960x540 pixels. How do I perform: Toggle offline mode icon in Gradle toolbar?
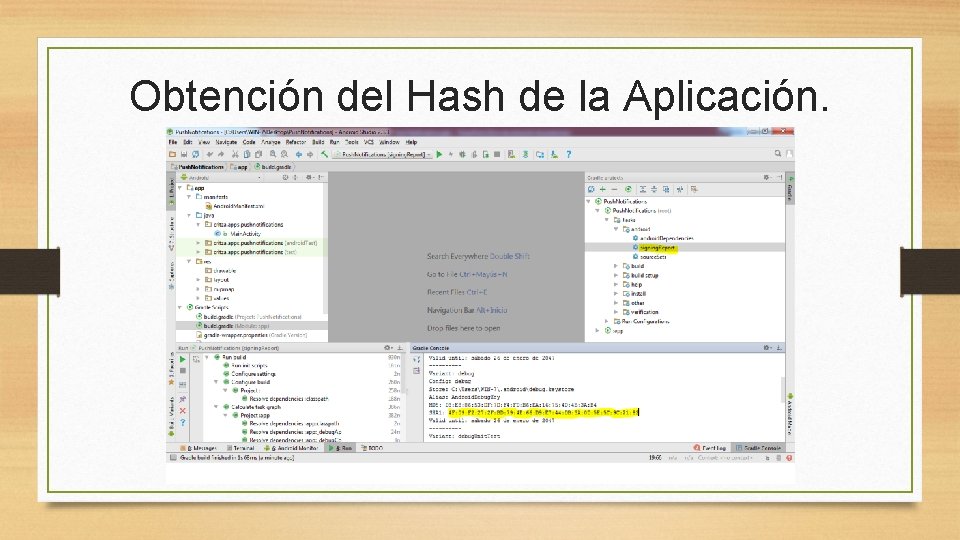680,190
